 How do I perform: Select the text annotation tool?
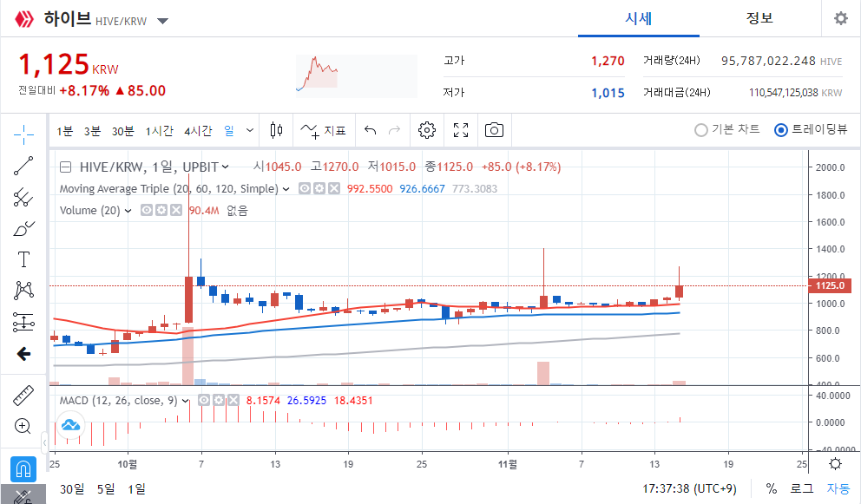click(23, 259)
